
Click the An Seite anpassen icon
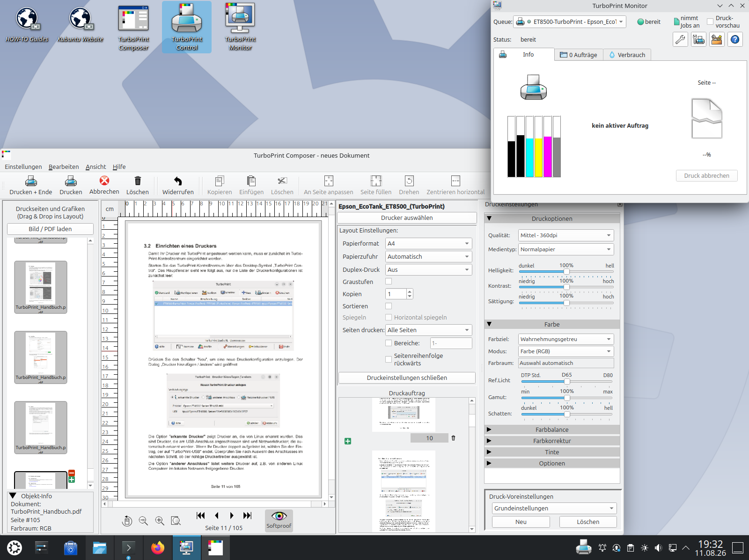click(329, 181)
